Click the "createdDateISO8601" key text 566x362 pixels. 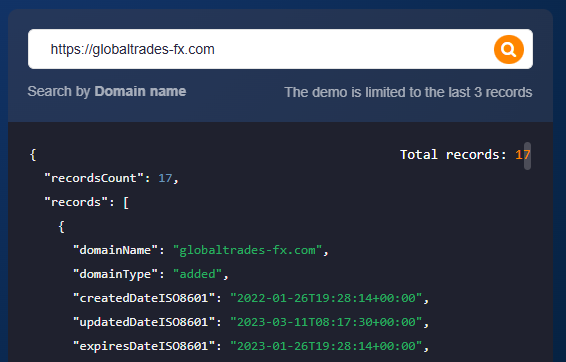144,298
